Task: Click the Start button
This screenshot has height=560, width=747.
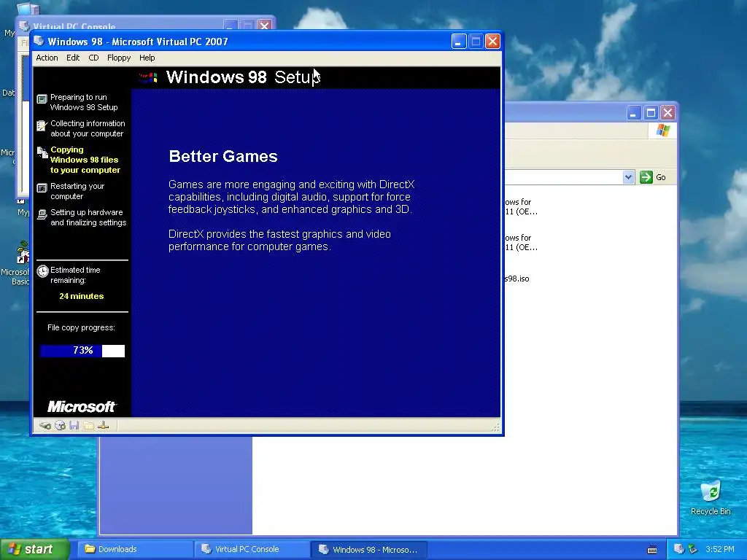Action: pos(35,549)
